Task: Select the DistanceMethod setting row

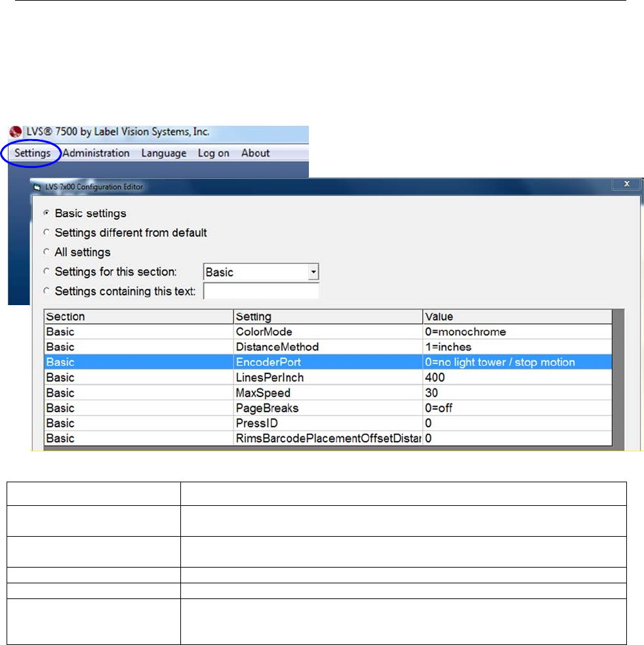Action: point(328,346)
